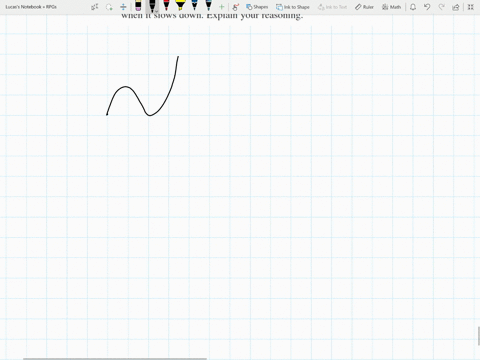Click the horizontal scrollbar thumb
The image size is (480, 360).
point(115,359)
